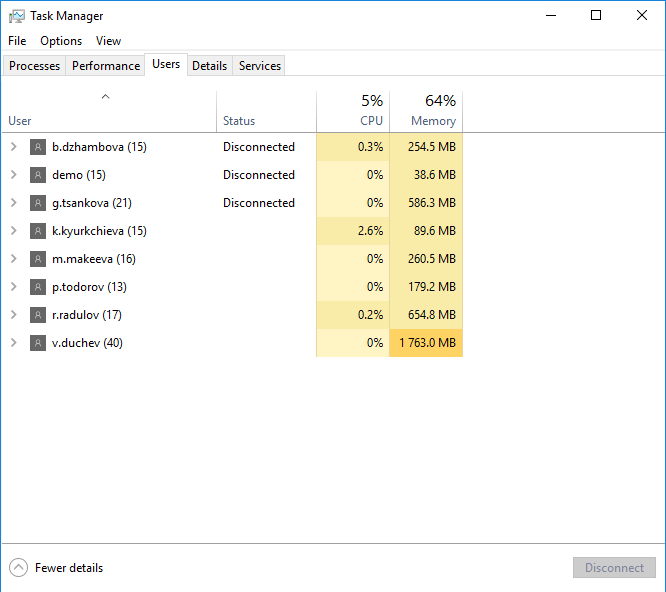This screenshot has width=666, height=592.
Task: Click the 260.5 MB memory cell
Action: 426,259
